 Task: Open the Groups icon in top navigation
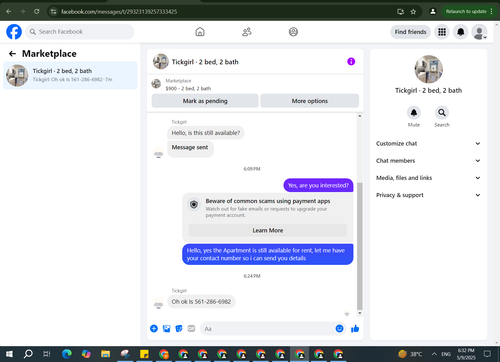[x=293, y=32]
